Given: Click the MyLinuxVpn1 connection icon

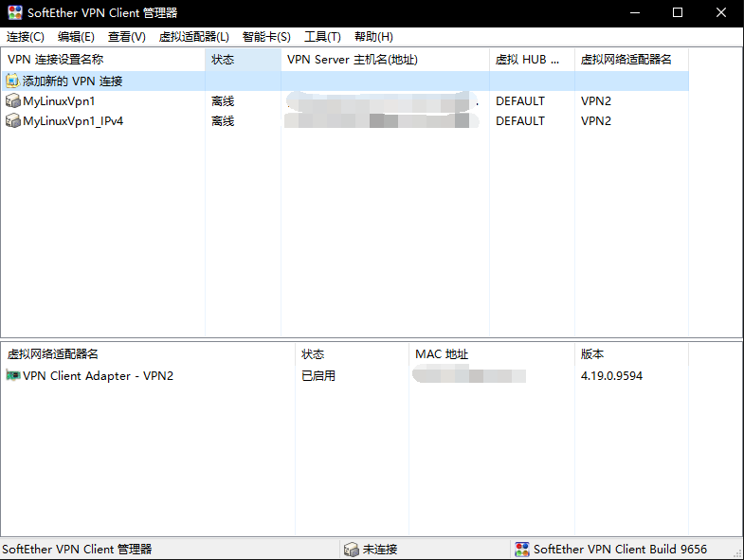Looking at the screenshot, I should coord(13,100).
